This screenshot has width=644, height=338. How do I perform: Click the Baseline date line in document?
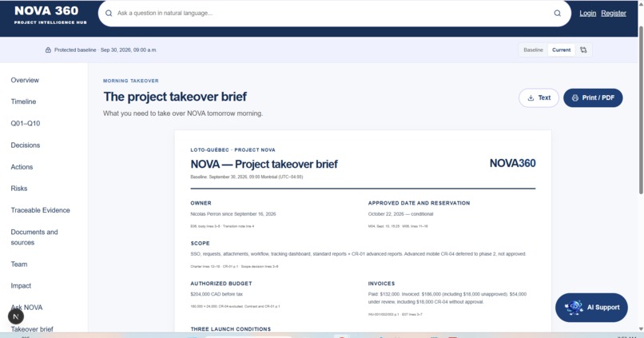(246, 177)
